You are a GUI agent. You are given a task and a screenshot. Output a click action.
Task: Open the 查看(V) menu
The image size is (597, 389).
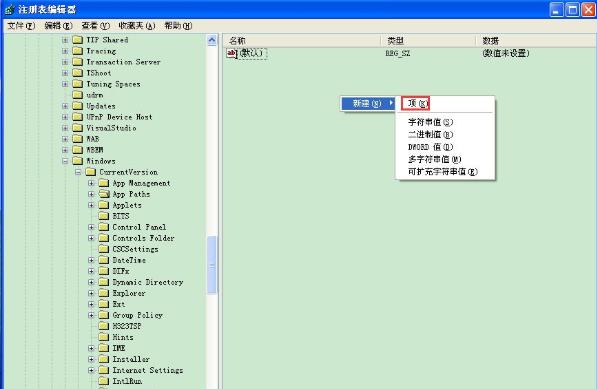point(95,26)
